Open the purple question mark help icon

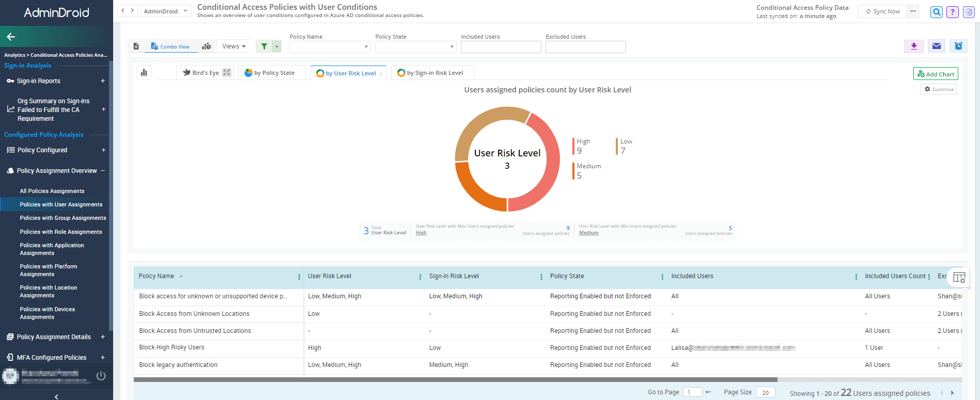[953, 12]
